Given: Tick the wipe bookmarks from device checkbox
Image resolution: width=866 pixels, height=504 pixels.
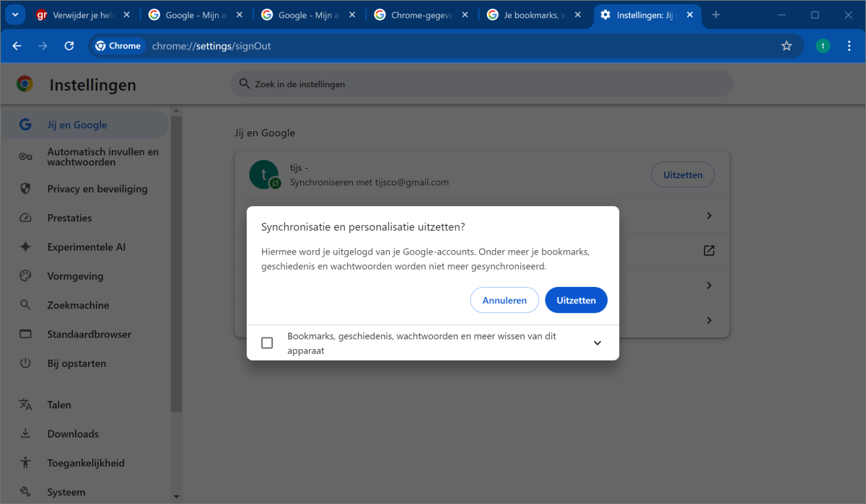Looking at the screenshot, I should point(267,343).
